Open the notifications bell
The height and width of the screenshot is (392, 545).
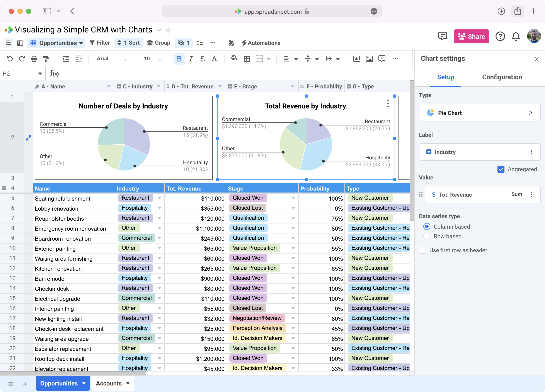click(516, 37)
